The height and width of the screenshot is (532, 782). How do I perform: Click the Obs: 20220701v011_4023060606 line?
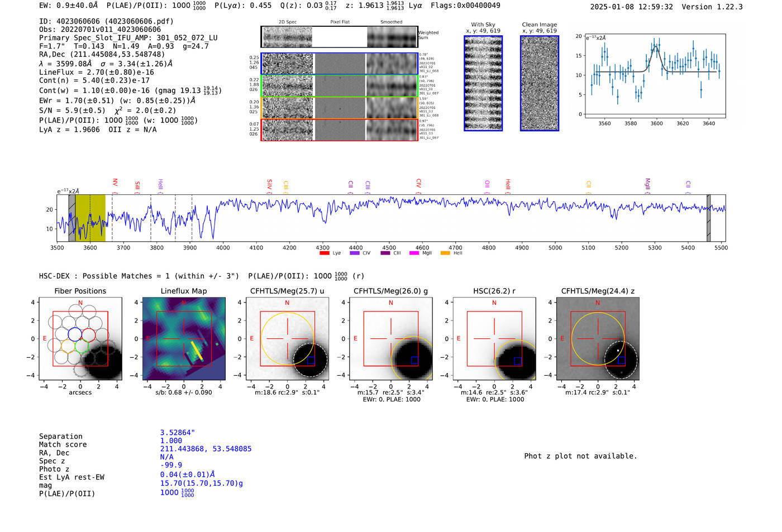[x=100, y=30]
